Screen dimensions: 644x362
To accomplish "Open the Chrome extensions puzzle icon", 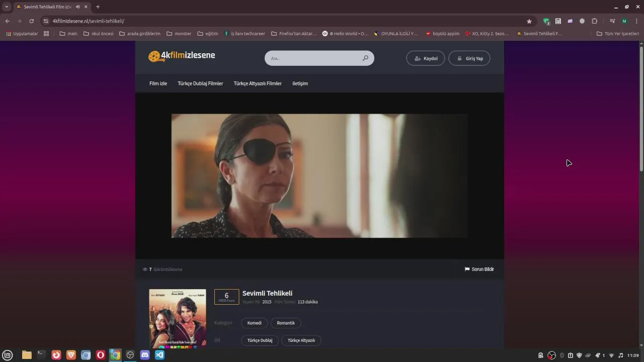I will click(594, 21).
